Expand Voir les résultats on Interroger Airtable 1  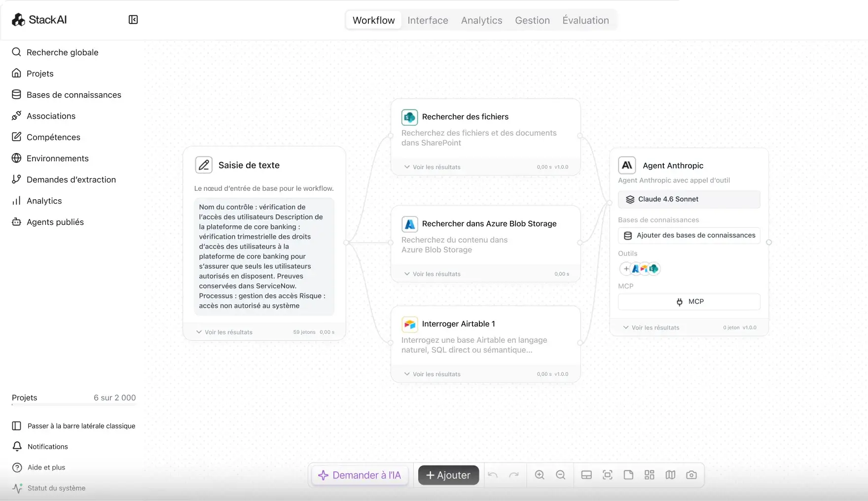(x=433, y=374)
